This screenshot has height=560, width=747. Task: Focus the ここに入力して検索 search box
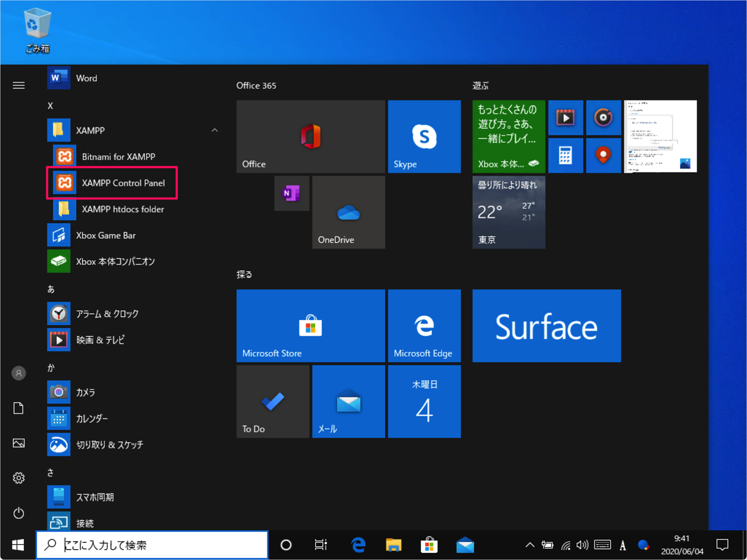(152, 545)
